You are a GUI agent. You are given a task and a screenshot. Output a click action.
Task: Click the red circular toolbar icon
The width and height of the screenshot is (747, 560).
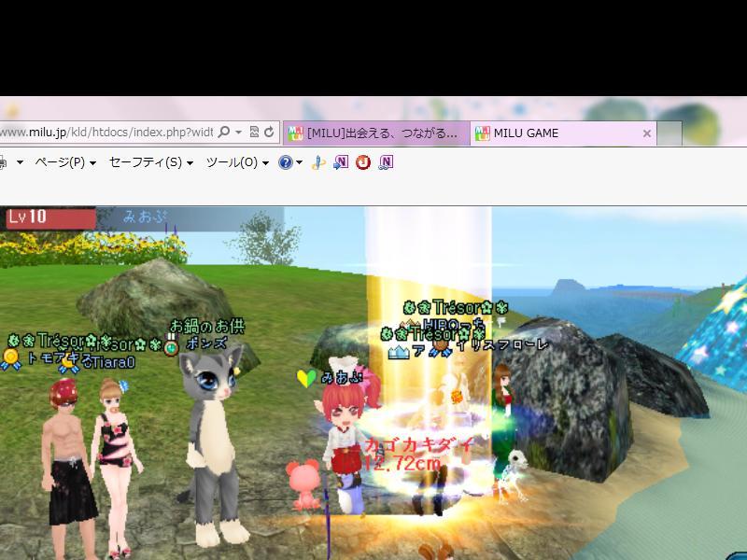pyautogui.click(x=363, y=162)
